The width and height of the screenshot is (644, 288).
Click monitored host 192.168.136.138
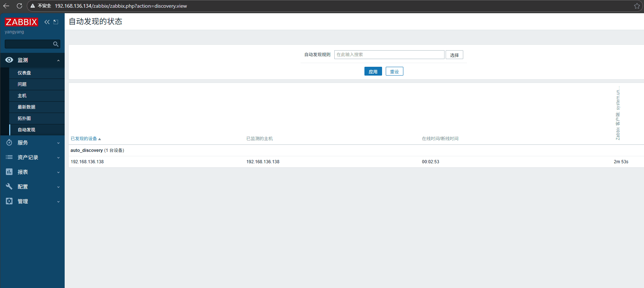[x=263, y=162]
